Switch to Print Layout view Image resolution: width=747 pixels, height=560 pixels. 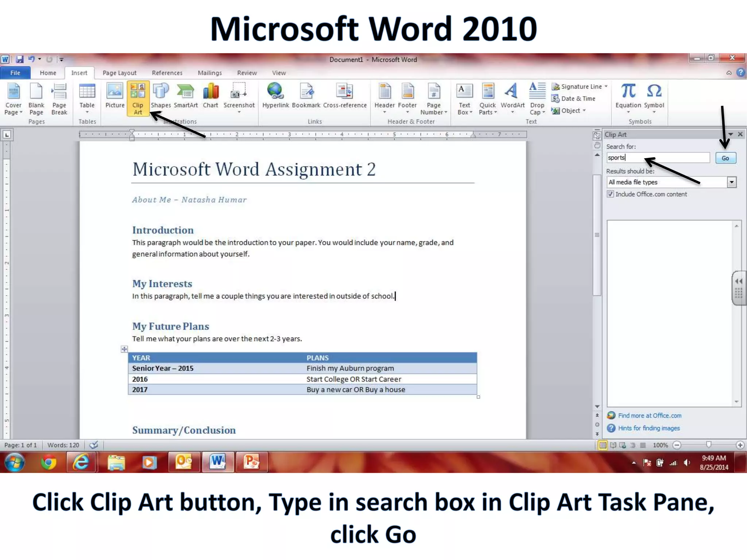[x=603, y=445]
